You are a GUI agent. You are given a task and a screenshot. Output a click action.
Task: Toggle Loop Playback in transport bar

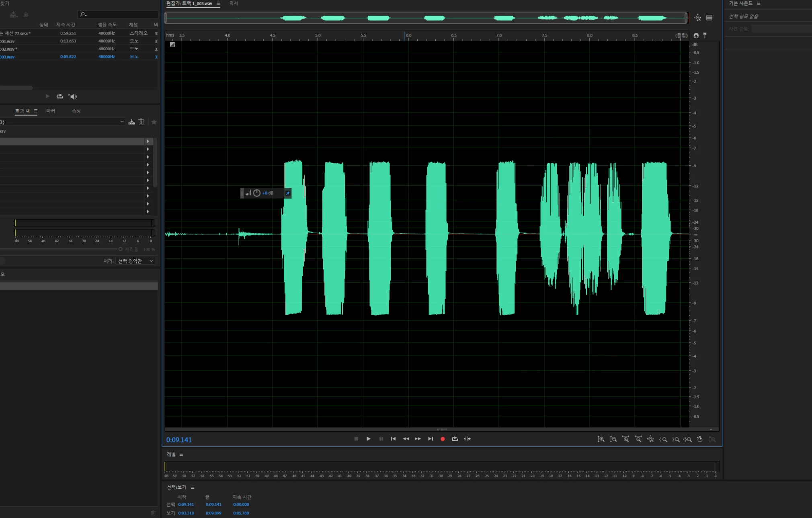[x=455, y=439]
